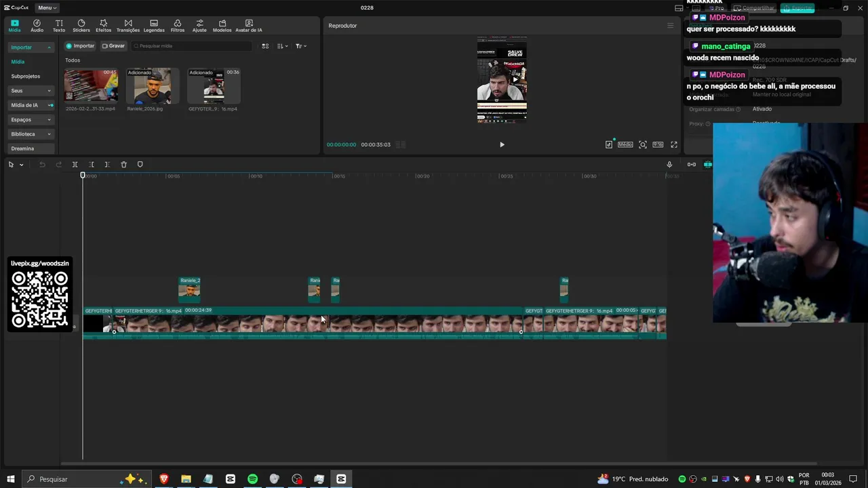Viewport: 868px width, 488px height.
Task: Switch media view to grid layout
Action: 265,46
